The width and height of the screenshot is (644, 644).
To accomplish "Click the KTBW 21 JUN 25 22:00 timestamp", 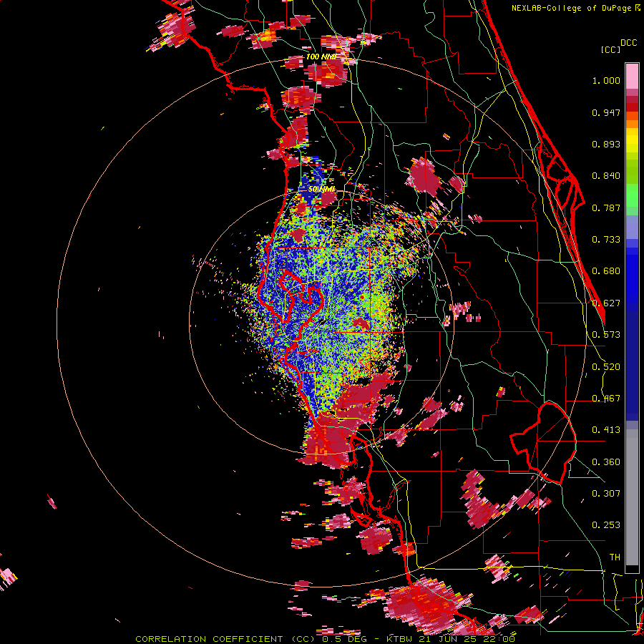I will pyautogui.click(x=451, y=639).
